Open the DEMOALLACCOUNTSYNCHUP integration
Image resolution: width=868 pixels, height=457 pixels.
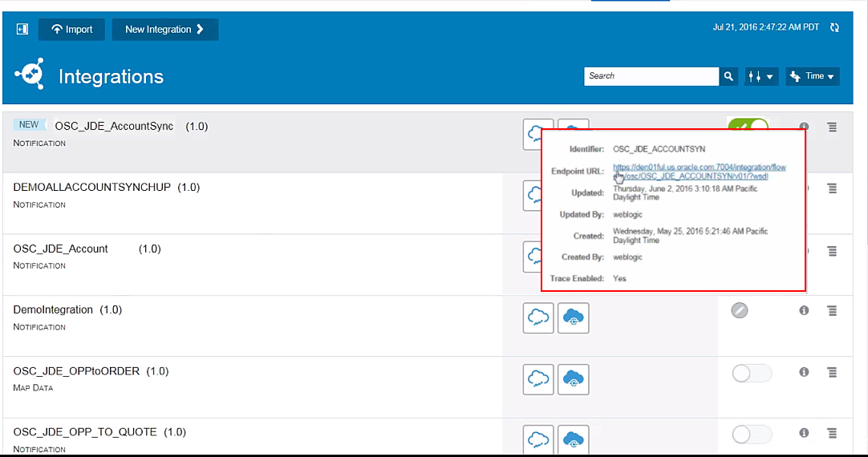point(92,187)
